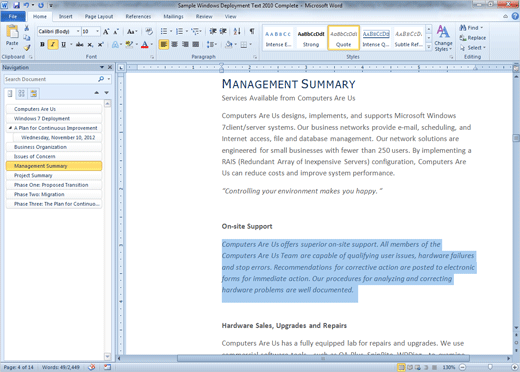Viewport: 520px width, 372px height.
Task: Open the Multilevel List dropdown
Action: [x=201, y=31]
